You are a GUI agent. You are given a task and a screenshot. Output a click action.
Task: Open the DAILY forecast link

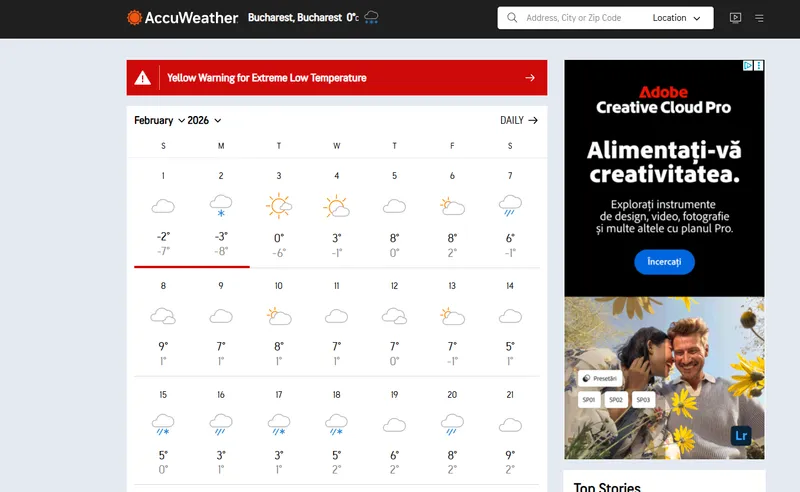tap(519, 120)
